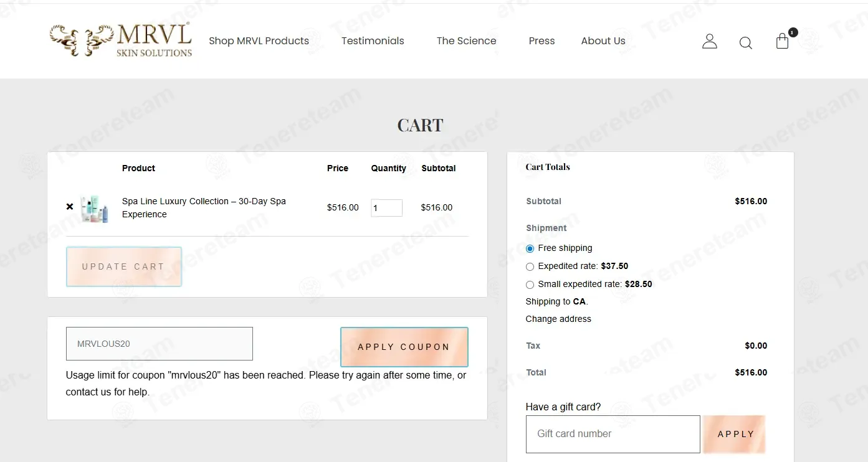Click the 'Have a gift card?' label
868x462 pixels.
pyautogui.click(x=563, y=407)
